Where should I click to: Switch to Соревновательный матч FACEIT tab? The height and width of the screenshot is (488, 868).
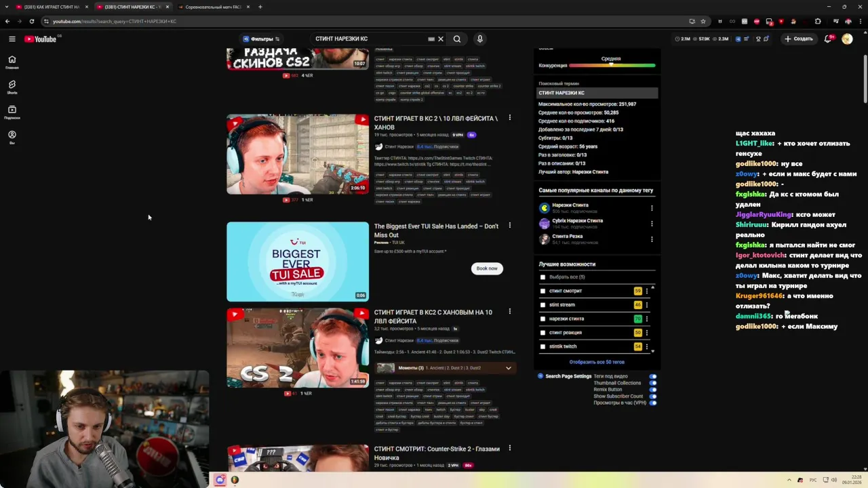(x=214, y=7)
